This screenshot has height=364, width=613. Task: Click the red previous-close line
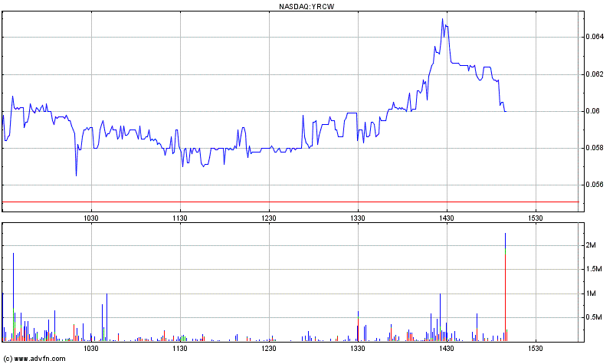pyautogui.click(x=290, y=202)
